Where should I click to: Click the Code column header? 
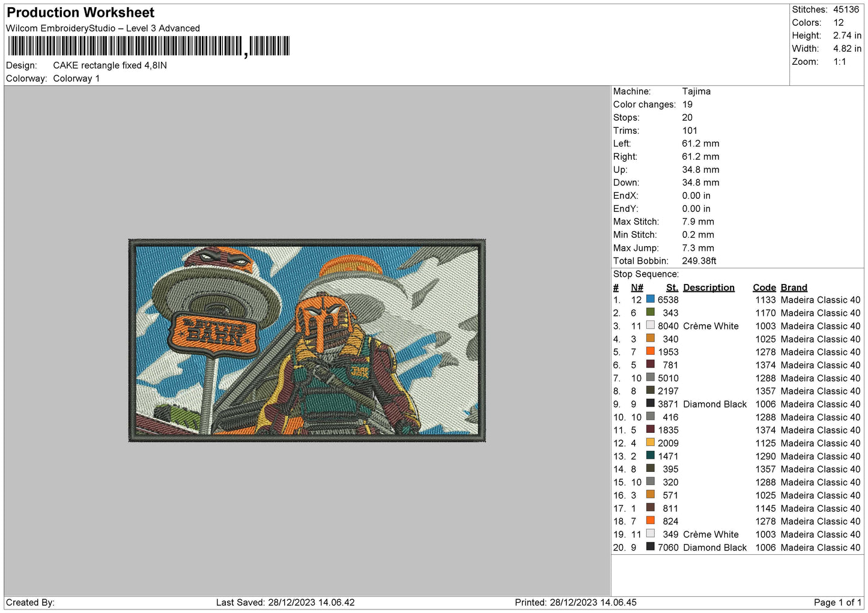pyautogui.click(x=764, y=288)
